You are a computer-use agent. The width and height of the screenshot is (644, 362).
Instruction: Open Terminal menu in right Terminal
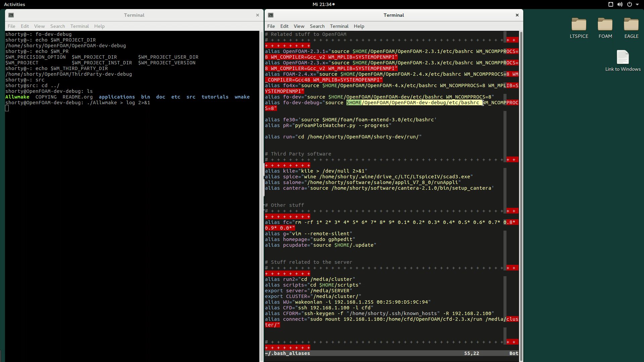click(339, 26)
